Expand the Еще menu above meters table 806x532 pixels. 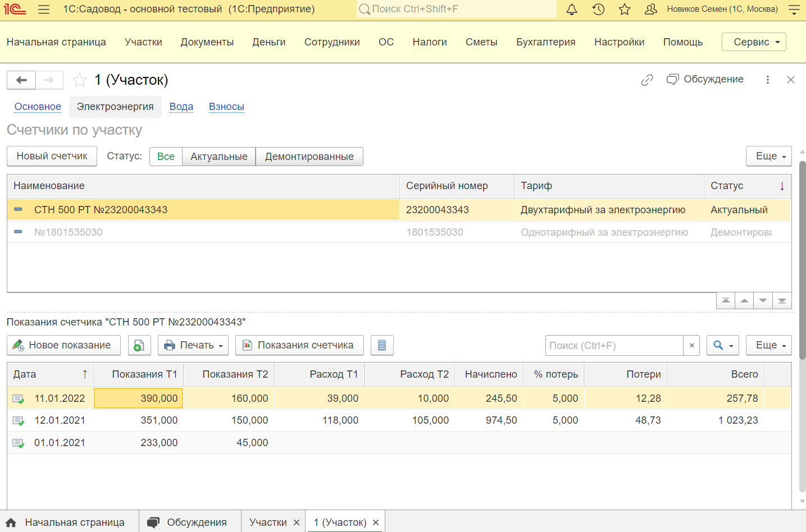coord(768,157)
